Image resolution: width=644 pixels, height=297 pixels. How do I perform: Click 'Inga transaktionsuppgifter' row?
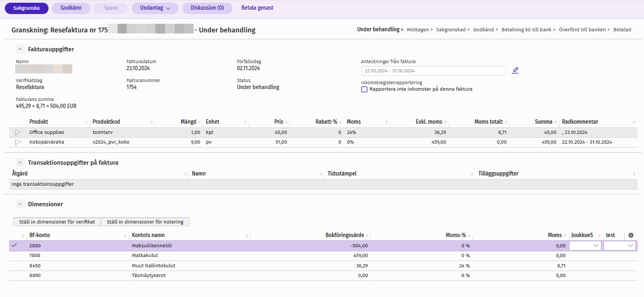pos(323,184)
